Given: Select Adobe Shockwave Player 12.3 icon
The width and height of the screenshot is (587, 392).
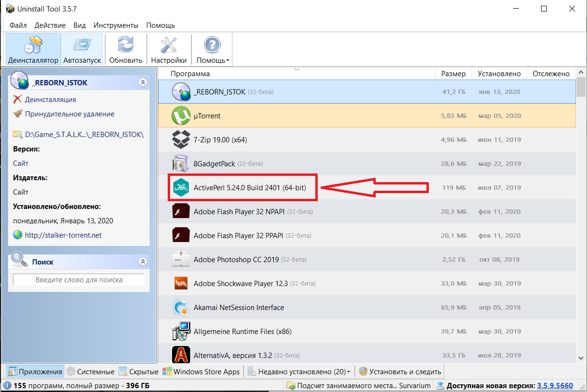Looking at the screenshot, I should 181,283.
